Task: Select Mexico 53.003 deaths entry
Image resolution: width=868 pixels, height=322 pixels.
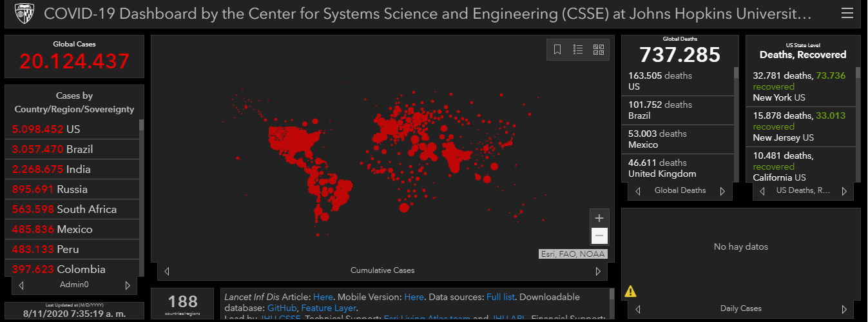Action: tap(677, 139)
